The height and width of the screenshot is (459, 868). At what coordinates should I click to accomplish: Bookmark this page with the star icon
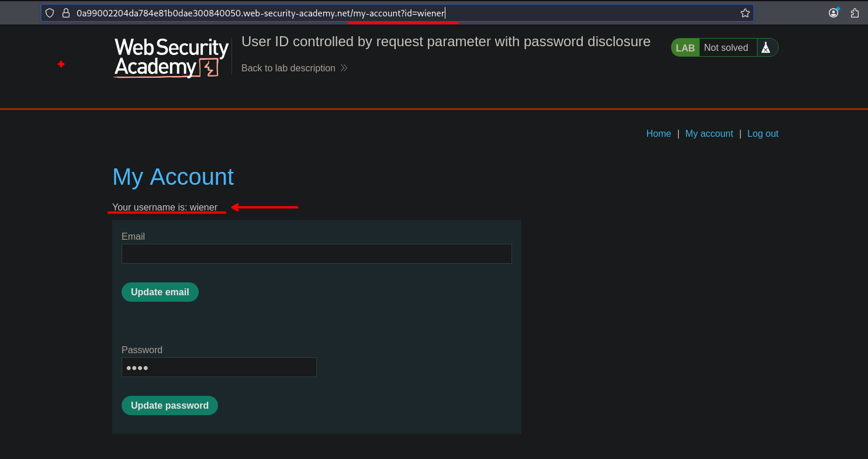pyautogui.click(x=745, y=13)
